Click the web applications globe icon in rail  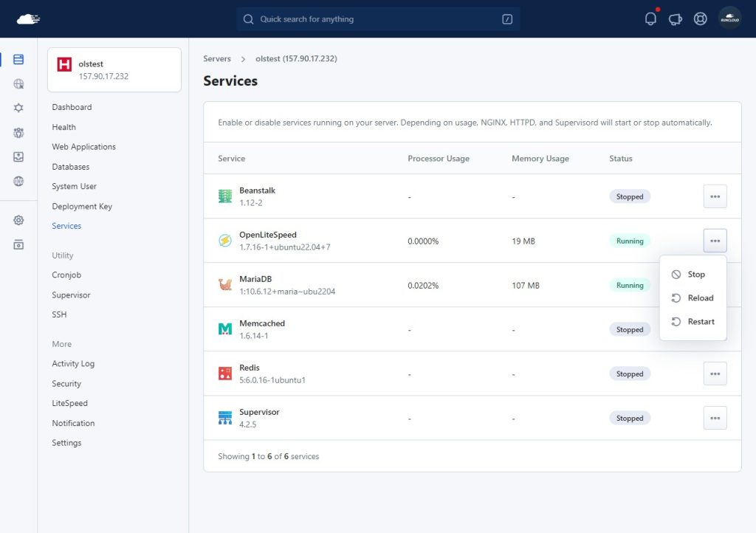18,84
